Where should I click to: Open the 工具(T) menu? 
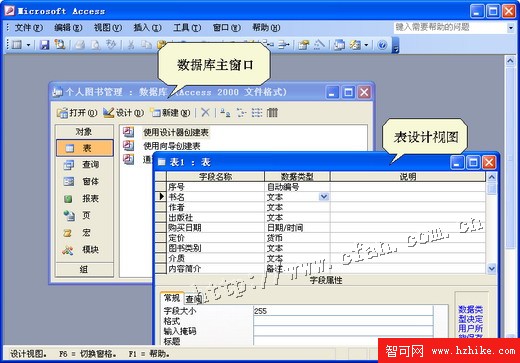(x=187, y=27)
